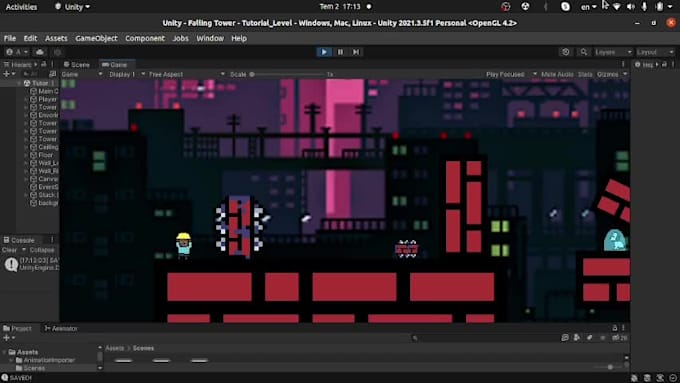The image size is (680, 383).
Task: Open the Display 1 dropdown
Action: 127,75
